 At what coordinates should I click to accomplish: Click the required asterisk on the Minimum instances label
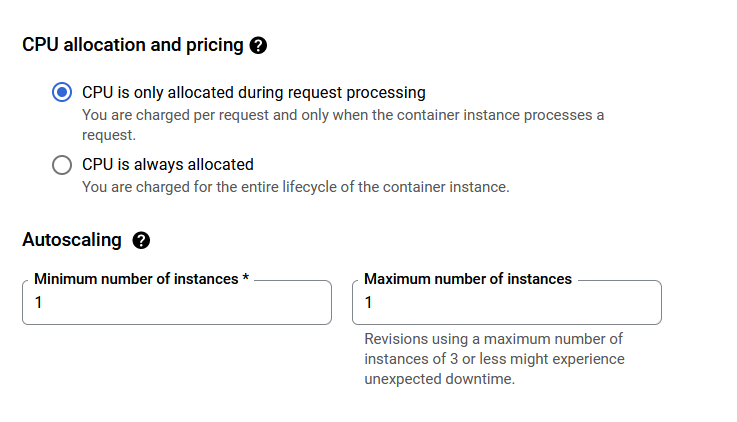coord(245,277)
